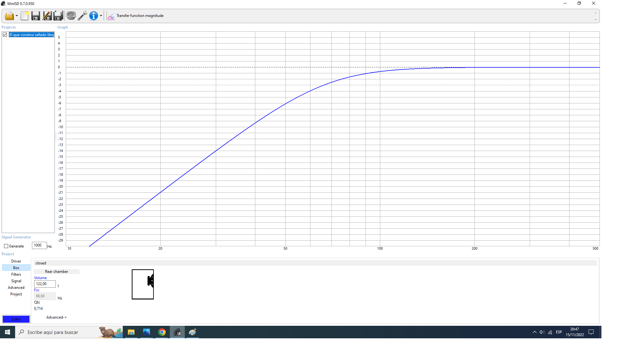Click the Volume input field

click(x=45, y=284)
